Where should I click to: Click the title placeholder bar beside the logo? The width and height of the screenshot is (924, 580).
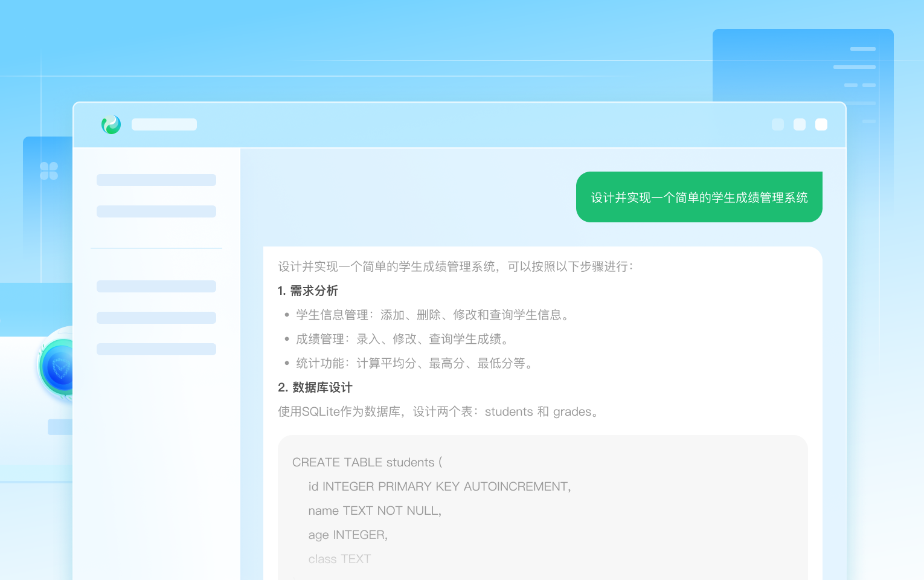[164, 124]
